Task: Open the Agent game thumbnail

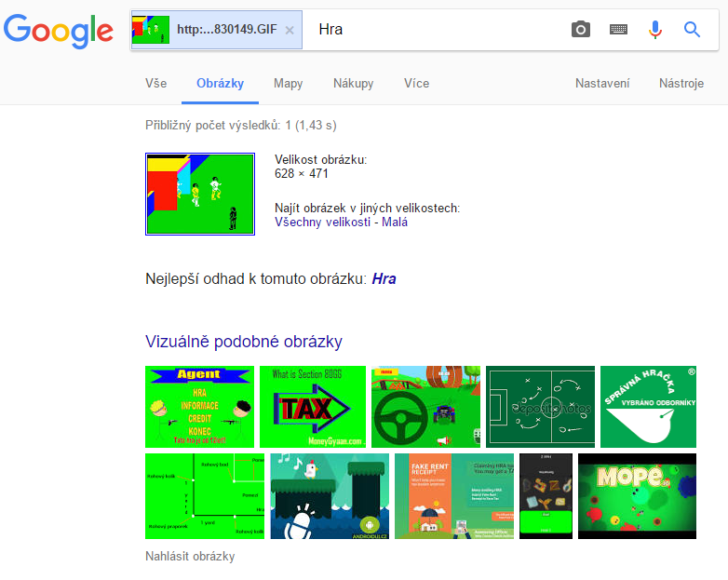Action: click(199, 407)
